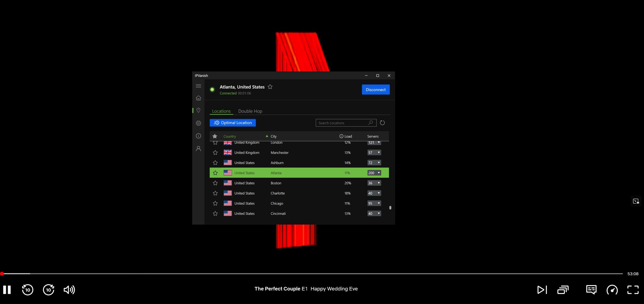Open the episodes list icon
The width and height of the screenshot is (644, 304).
563,290
